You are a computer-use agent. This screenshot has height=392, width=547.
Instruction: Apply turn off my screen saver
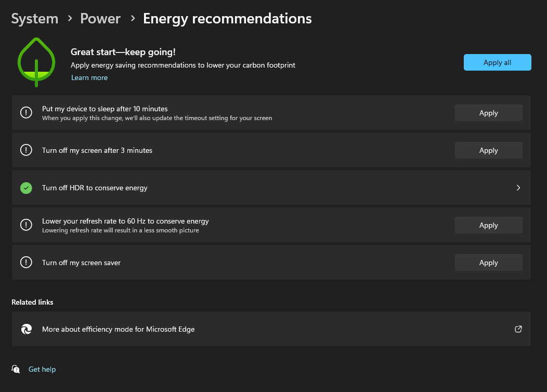point(488,263)
